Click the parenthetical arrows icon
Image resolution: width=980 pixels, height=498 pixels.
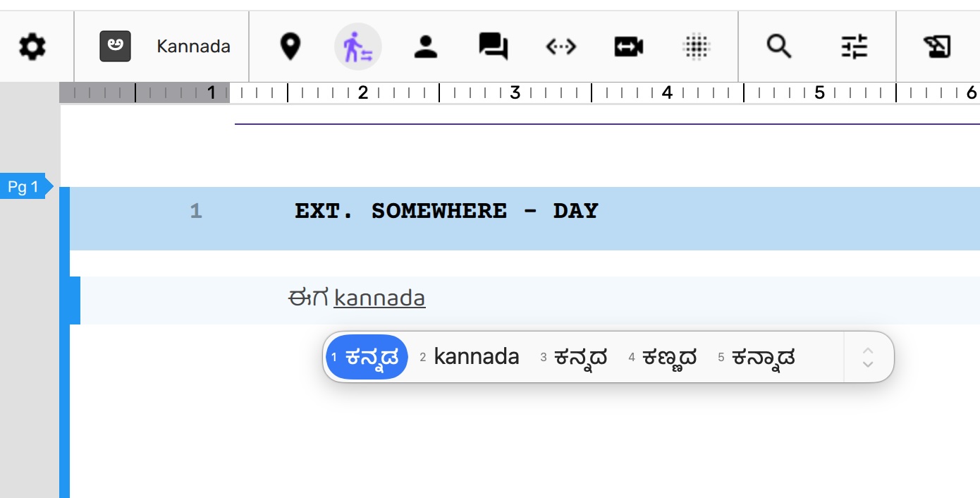pos(561,47)
